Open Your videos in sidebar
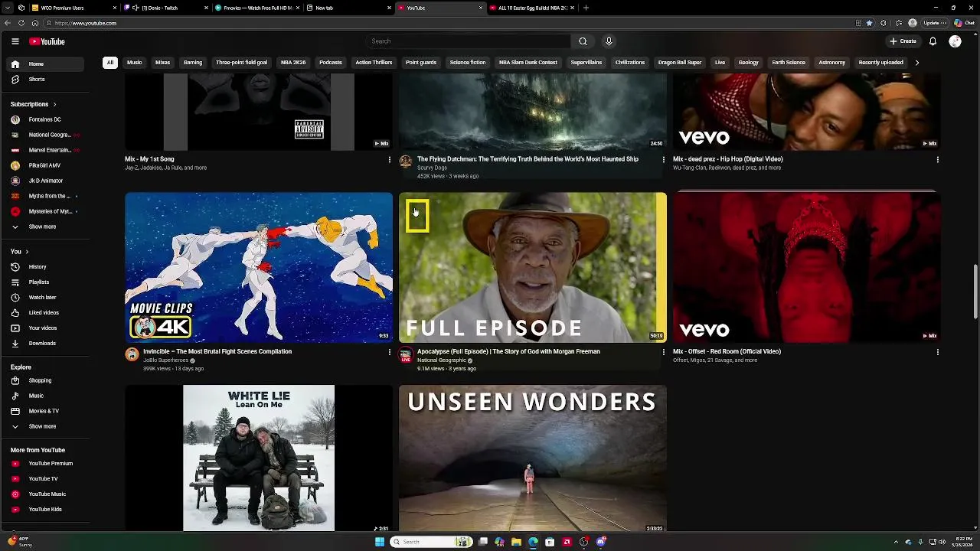The width and height of the screenshot is (980, 551). click(x=46, y=328)
